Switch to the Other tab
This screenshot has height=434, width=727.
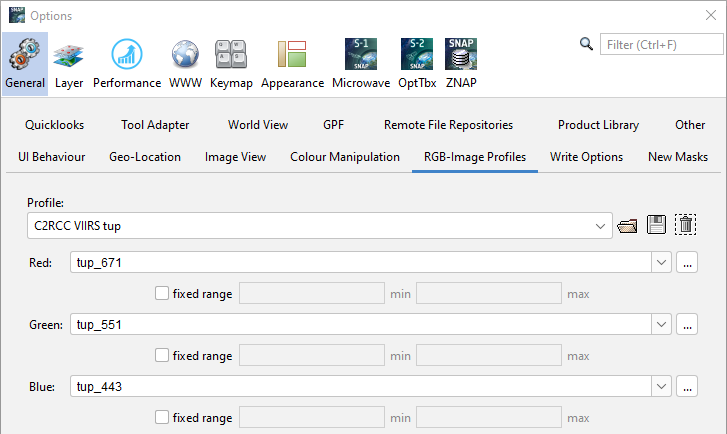pos(690,125)
